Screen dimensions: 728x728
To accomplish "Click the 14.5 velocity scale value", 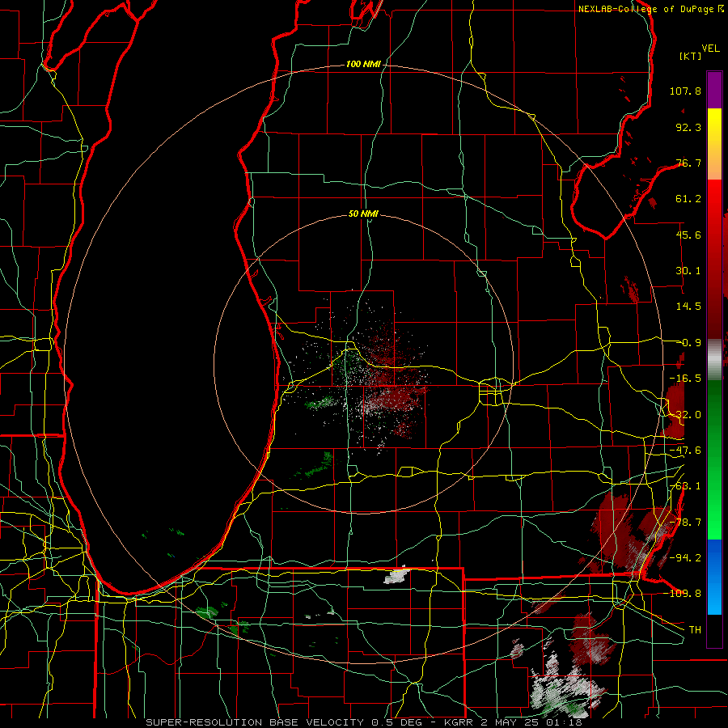I will (x=688, y=307).
